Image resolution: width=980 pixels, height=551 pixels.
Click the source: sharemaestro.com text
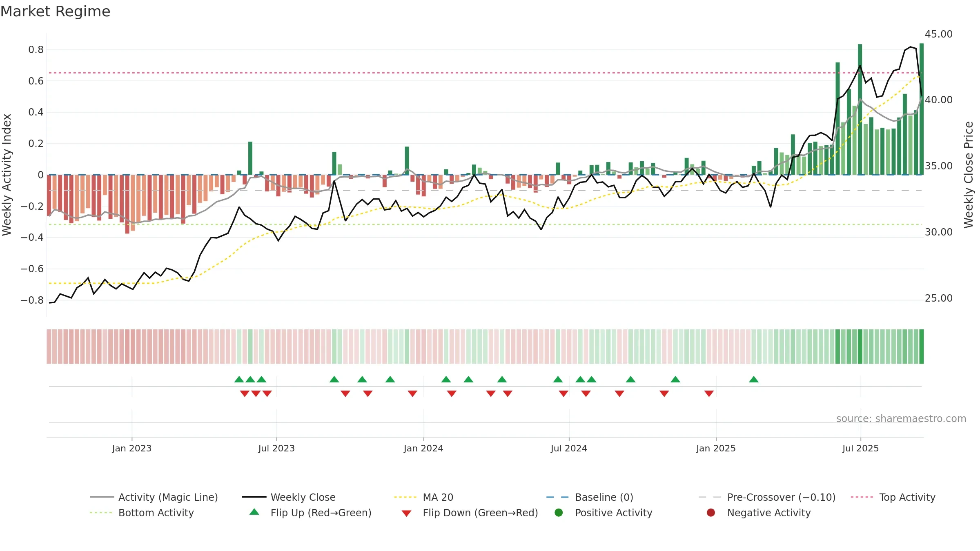tap(901, 418)
